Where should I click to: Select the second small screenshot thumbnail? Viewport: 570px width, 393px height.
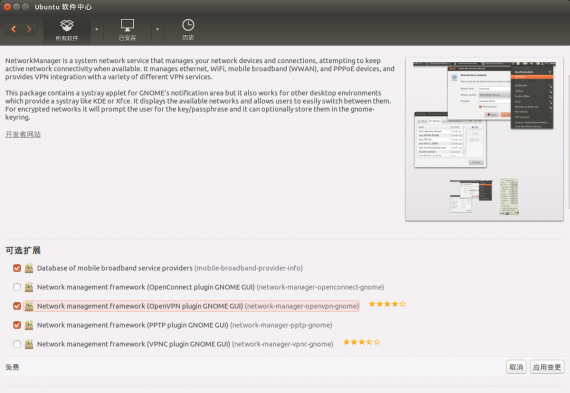tap(509, 196)
